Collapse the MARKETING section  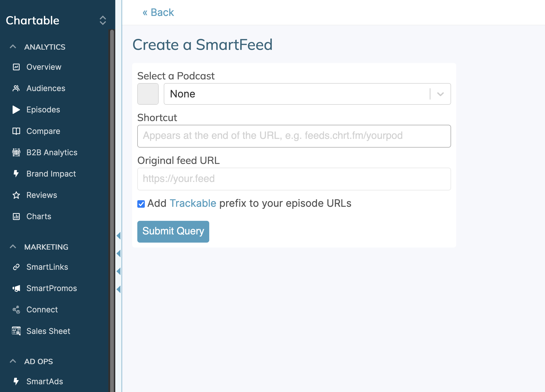[x=13, y=247]
